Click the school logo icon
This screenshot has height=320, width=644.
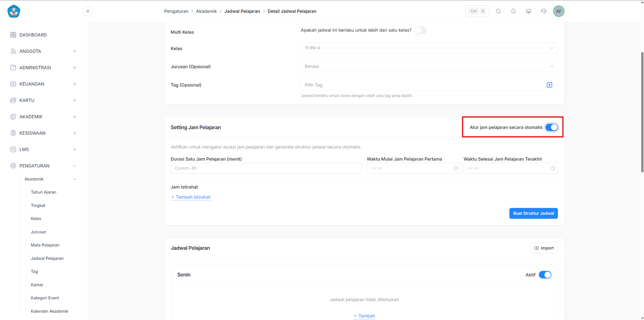[14, 11]
